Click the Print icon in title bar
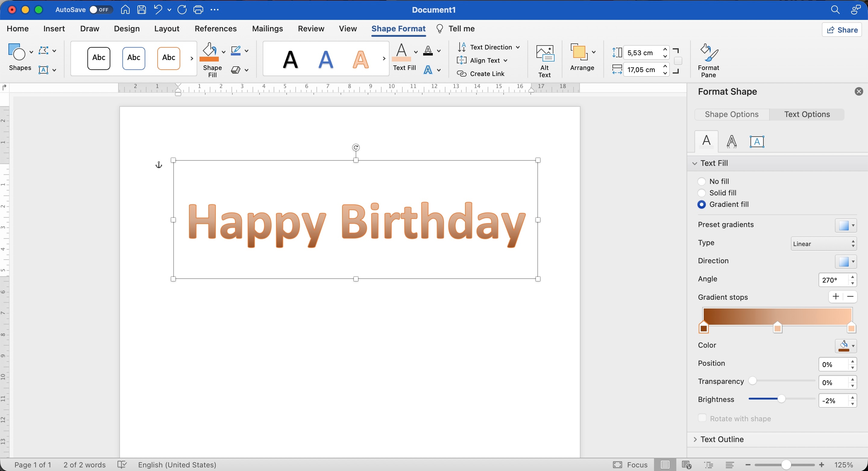868x471 pixels. [198, 10]
